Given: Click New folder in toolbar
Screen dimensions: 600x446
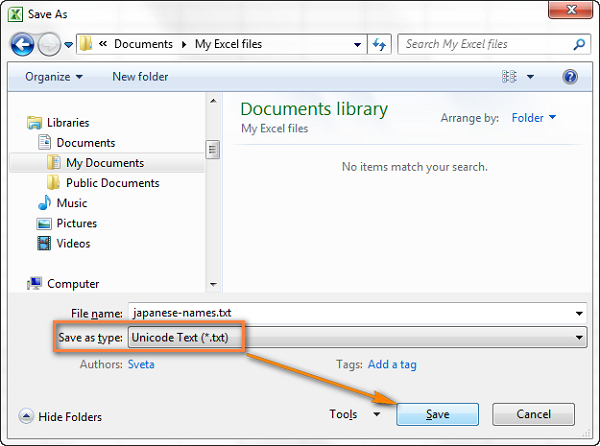Looking at the screenshot, I should (138, 77).
